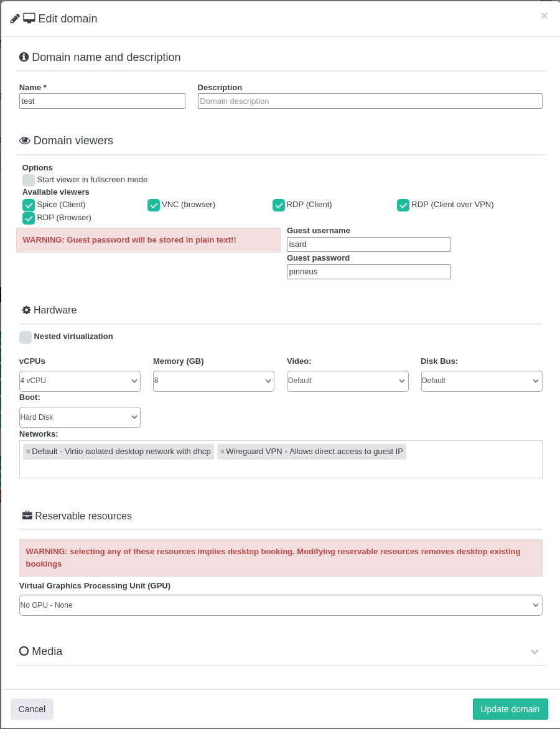Click the Hardware gear icon
Image resolution: width=560 pixels, height=729 pixels.
[26, 310]
